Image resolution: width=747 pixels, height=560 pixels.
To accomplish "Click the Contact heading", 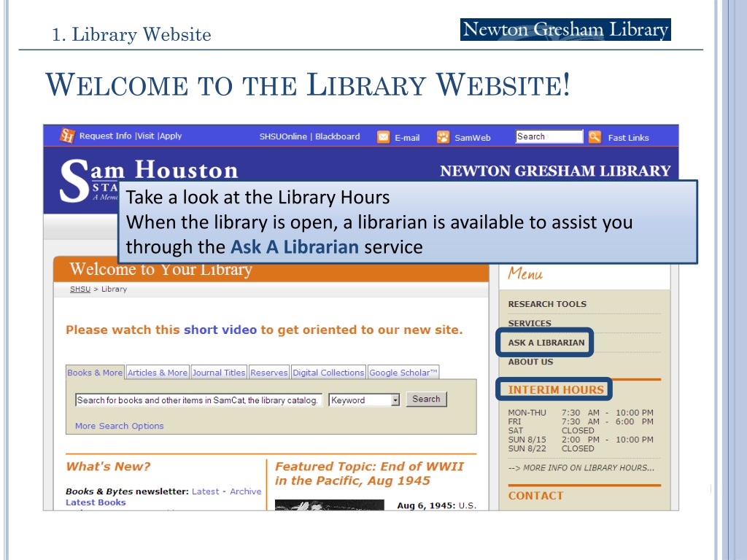I will pos(535,496).
